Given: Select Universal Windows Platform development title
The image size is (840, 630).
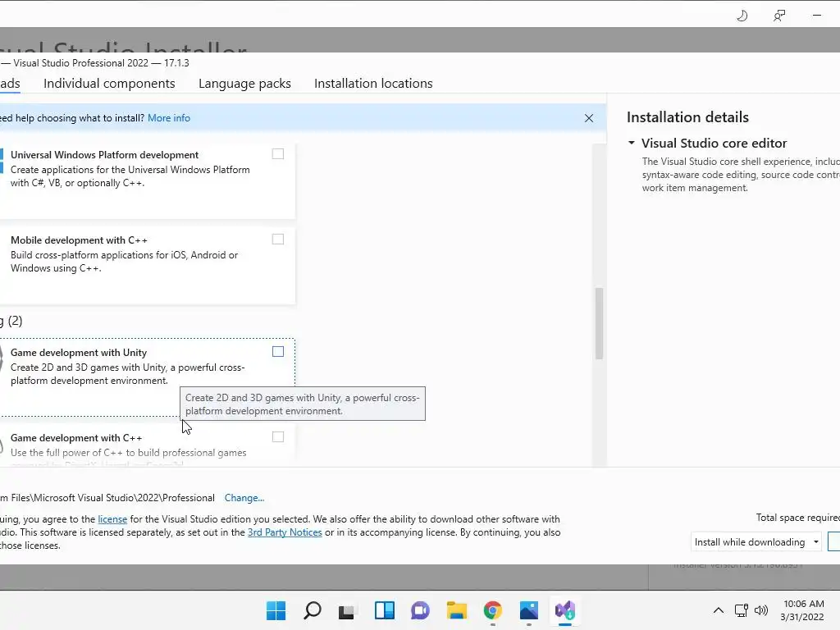Looking at the screenshot, I should coord(104,155).
